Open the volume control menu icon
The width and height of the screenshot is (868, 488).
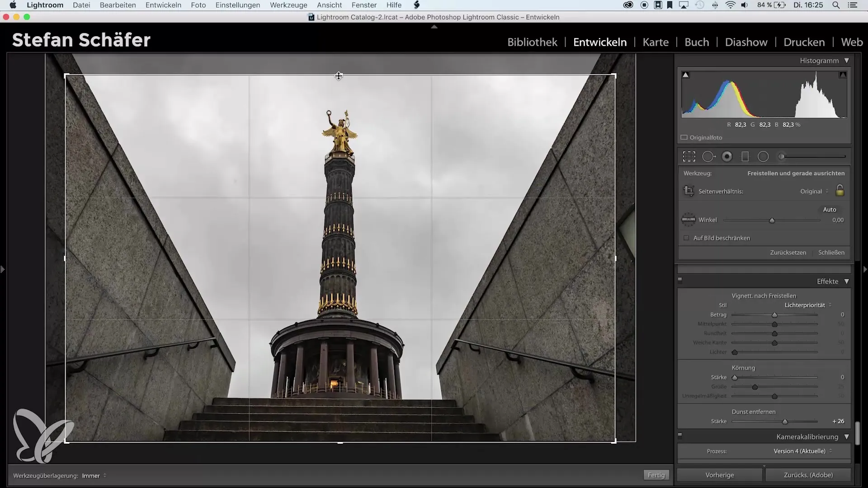[x=745, y=5]
